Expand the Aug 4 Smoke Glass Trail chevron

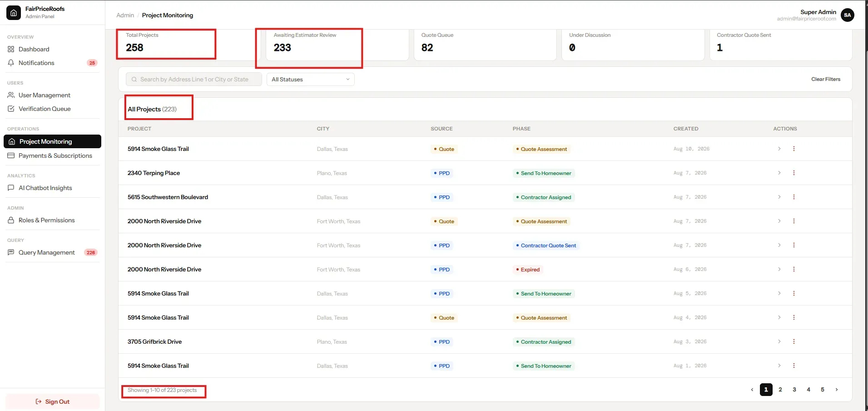779,317
